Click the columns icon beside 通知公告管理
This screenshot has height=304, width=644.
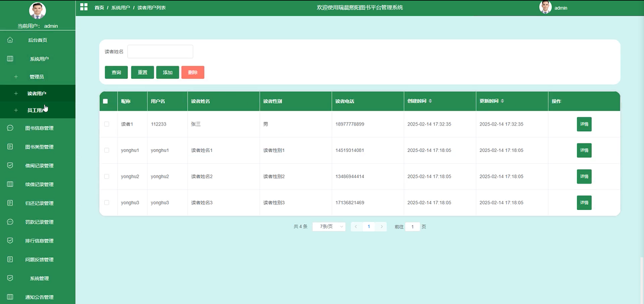coord(10,297)
